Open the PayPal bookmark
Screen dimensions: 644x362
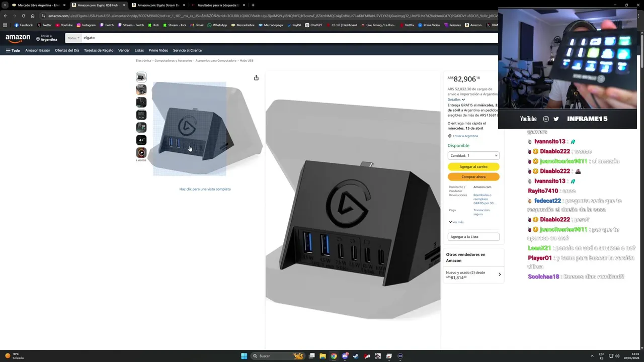coord(294,25)
